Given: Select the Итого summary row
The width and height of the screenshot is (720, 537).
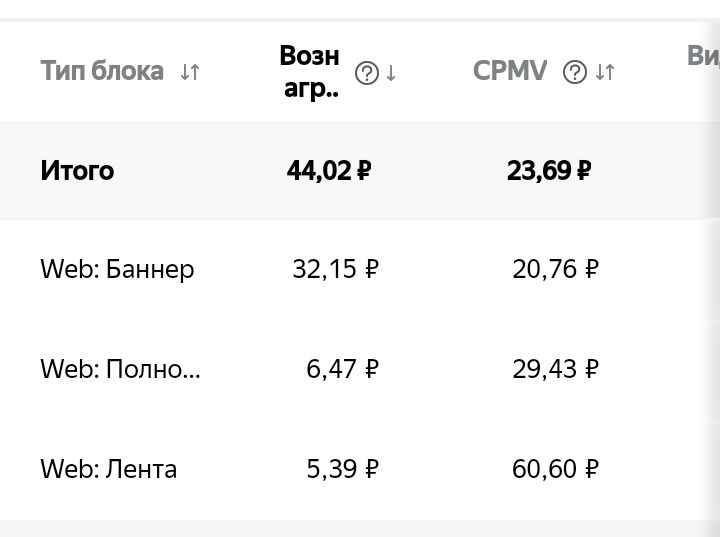Looking at the screenshot, I should click(x=360, y=171).
